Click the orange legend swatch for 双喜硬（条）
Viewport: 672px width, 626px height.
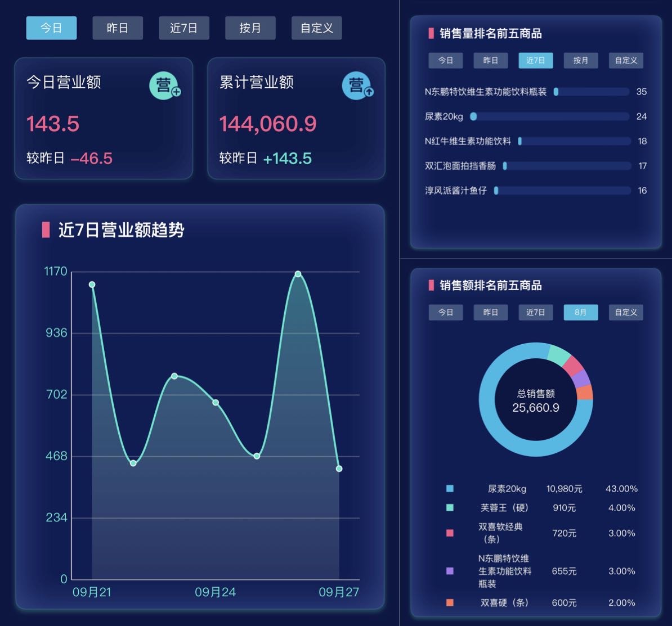pyautogui.click(x=450, y=603)
